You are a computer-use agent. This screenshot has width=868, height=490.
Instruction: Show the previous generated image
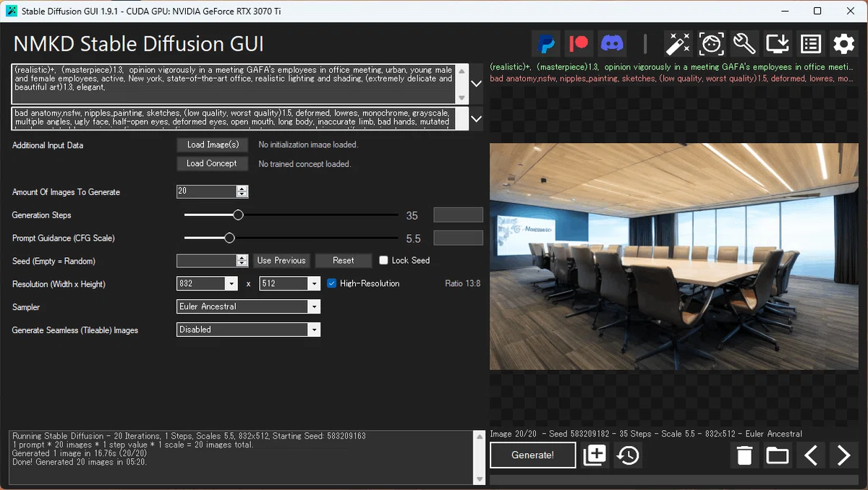coord(811,455)
